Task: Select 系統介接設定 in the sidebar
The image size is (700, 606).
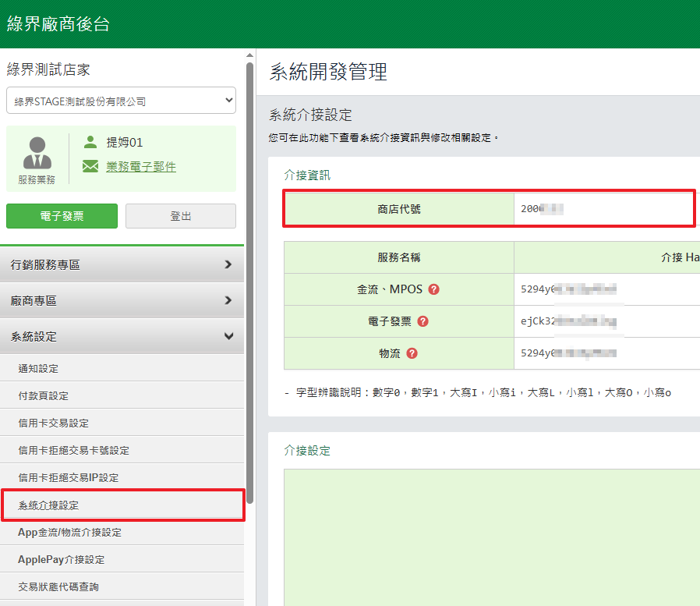Action: 123,505
